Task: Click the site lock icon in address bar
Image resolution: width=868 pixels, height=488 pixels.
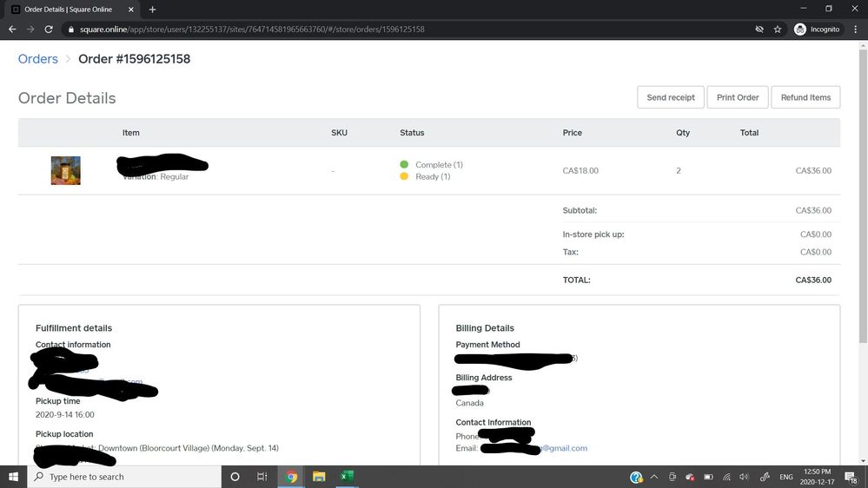Action: 71,29
